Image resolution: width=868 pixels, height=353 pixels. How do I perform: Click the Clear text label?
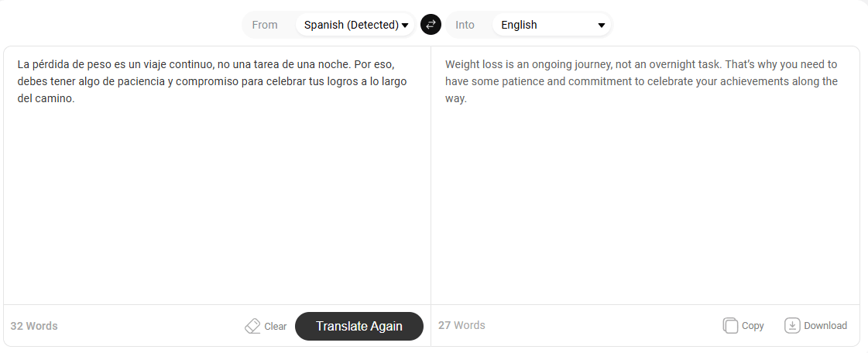[275, 327]
